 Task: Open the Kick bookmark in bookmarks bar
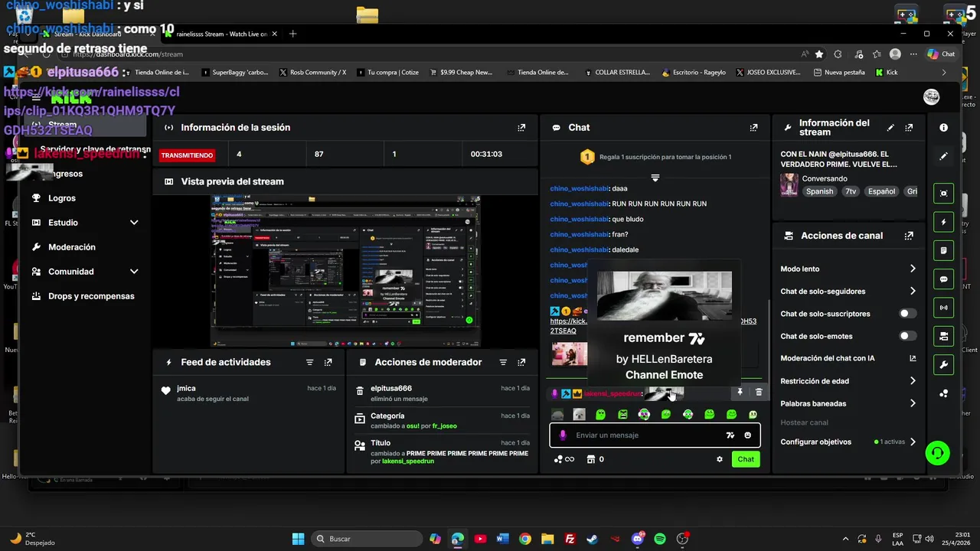887,72
